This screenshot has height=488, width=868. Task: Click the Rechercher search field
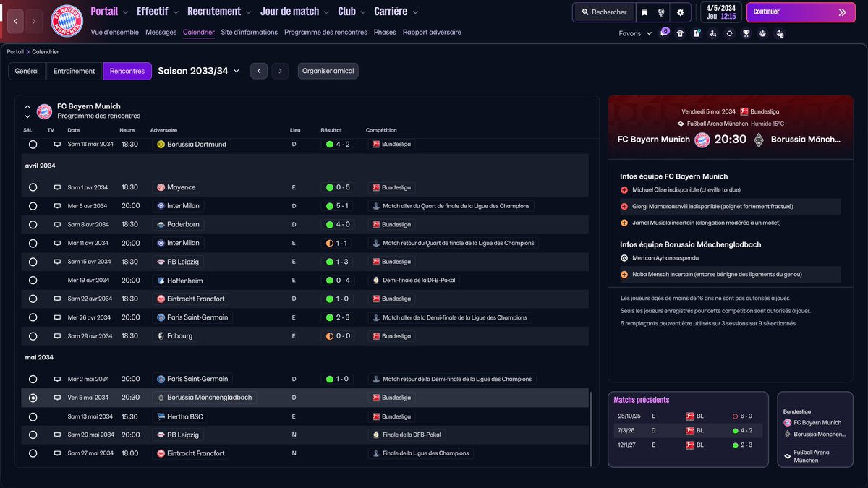click(603, 12)
